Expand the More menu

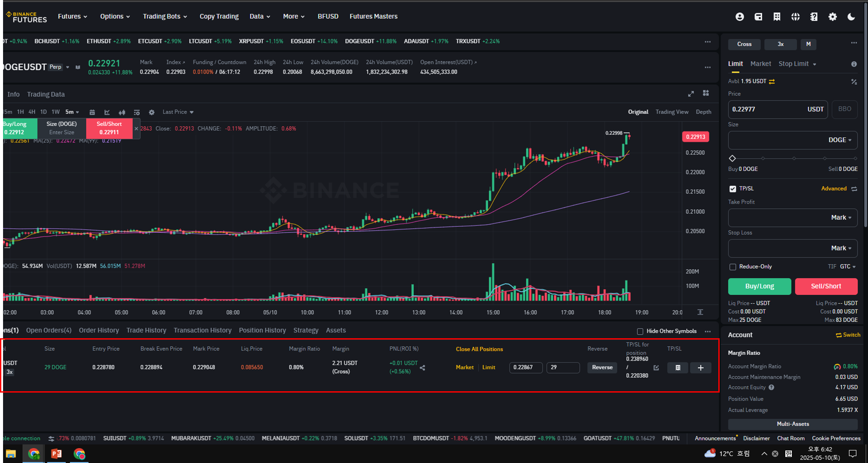294,17
